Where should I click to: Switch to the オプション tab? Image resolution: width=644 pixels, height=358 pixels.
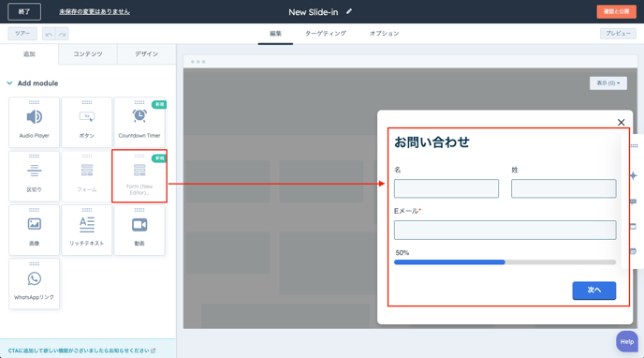click(384, 34)
